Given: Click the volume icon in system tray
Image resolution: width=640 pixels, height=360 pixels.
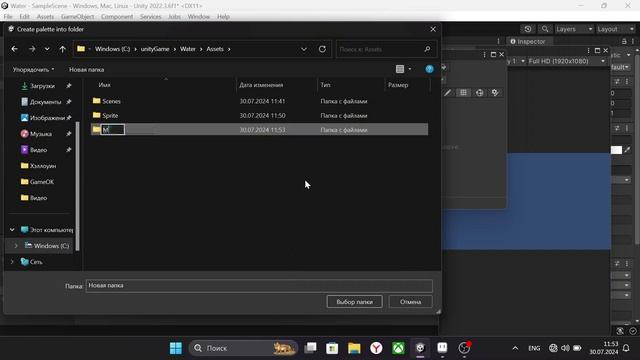Looking at the screenshot, I should tap(565, 348).
